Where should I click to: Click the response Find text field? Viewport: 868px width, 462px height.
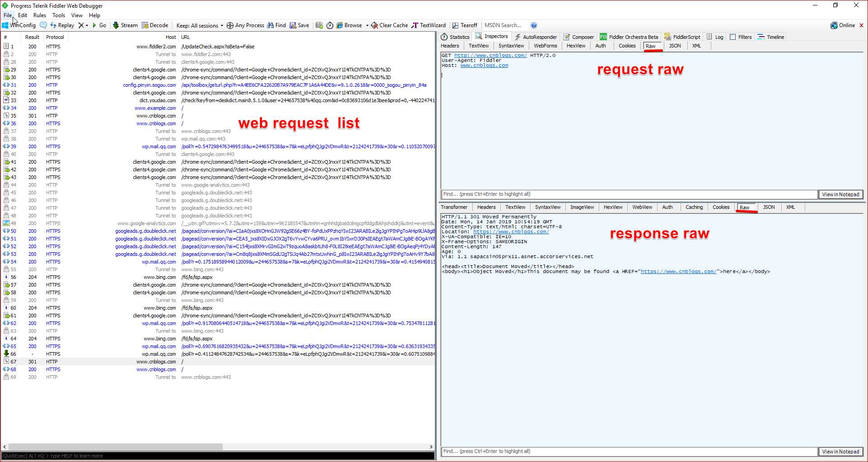pyautogui.click(x=629, y=452)
